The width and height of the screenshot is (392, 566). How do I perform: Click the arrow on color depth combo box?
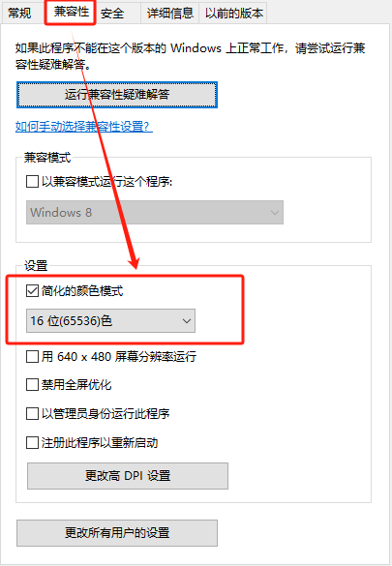click(187, 320)
